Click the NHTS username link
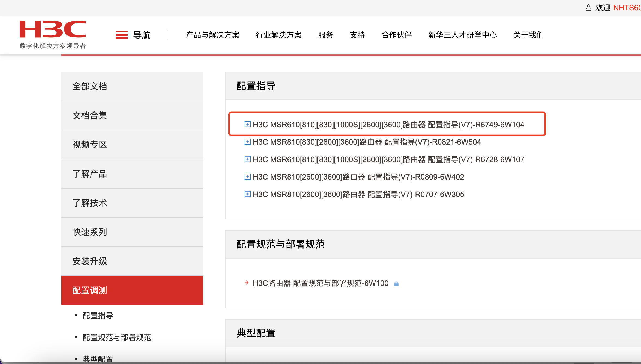 [626, 8]
